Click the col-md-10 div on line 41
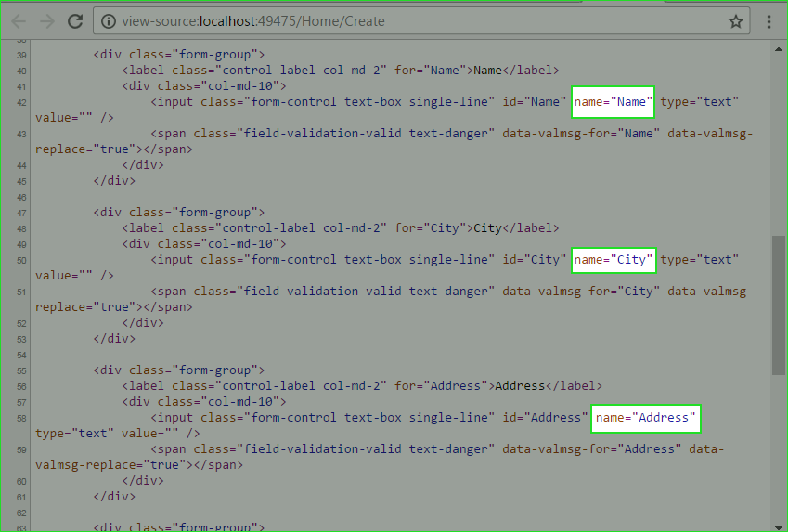This screenshot has height=532, width=788. point(204,86)
